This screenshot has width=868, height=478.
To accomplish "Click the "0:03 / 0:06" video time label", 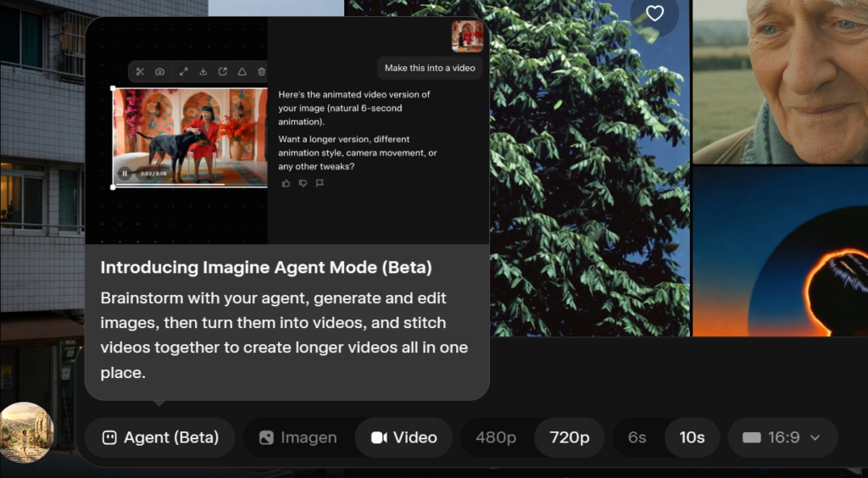I will [153, 174].
